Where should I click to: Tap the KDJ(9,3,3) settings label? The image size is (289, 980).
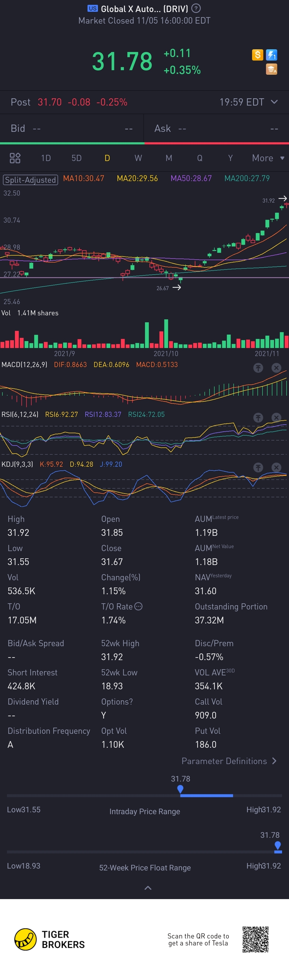17,464
